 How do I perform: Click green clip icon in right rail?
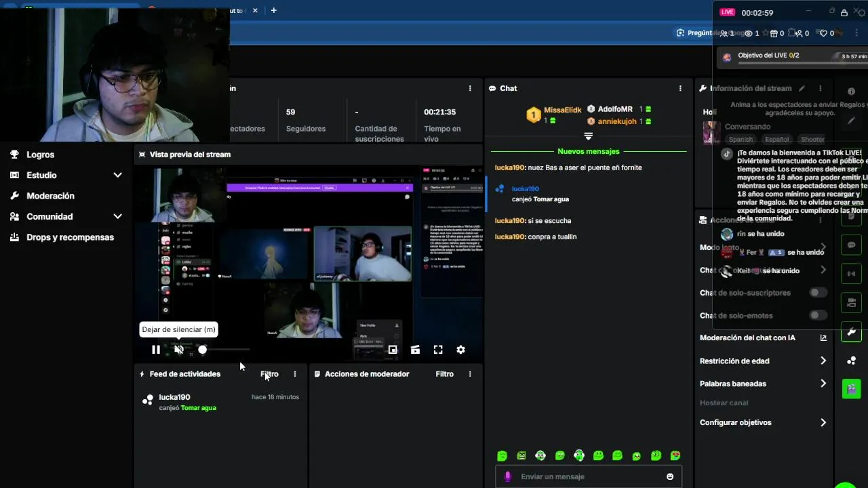pos(851,389)
